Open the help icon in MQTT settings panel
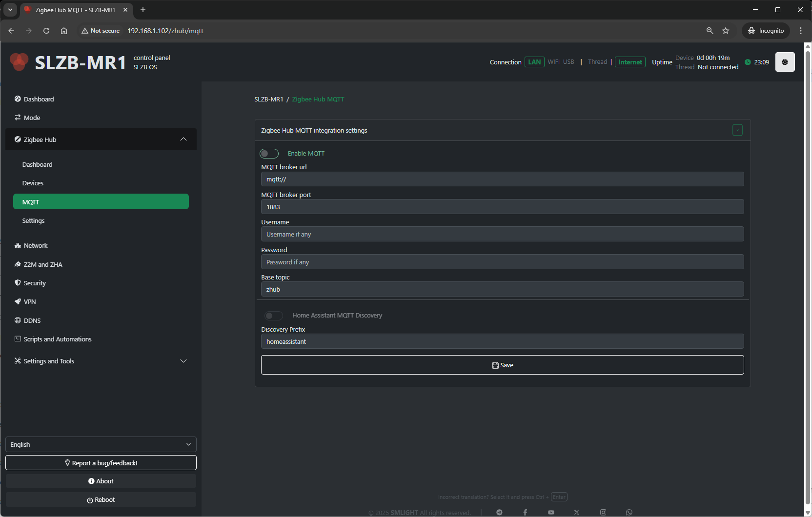Viewport: 812px width, 517px height. point(737,130)
